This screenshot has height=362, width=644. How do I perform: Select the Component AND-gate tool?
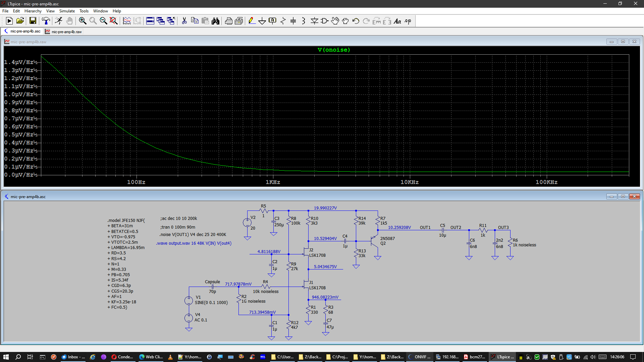[324, 21]
